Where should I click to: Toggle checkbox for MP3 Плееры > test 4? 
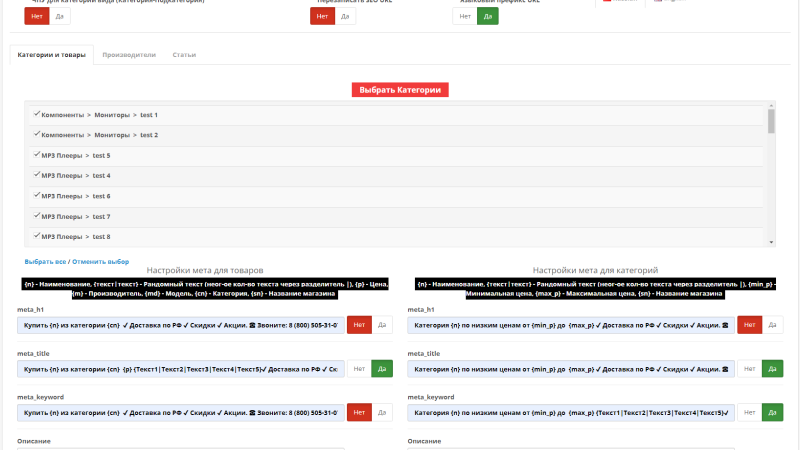(x=37, y=174)
